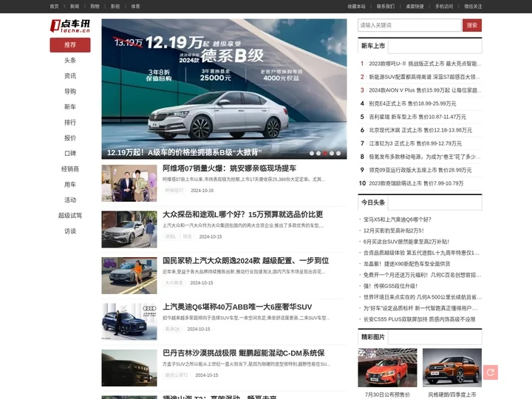The height and width of the screenshot is (399, 532).
Task: Select the fourth carousel dot
Action: (332, 154)
